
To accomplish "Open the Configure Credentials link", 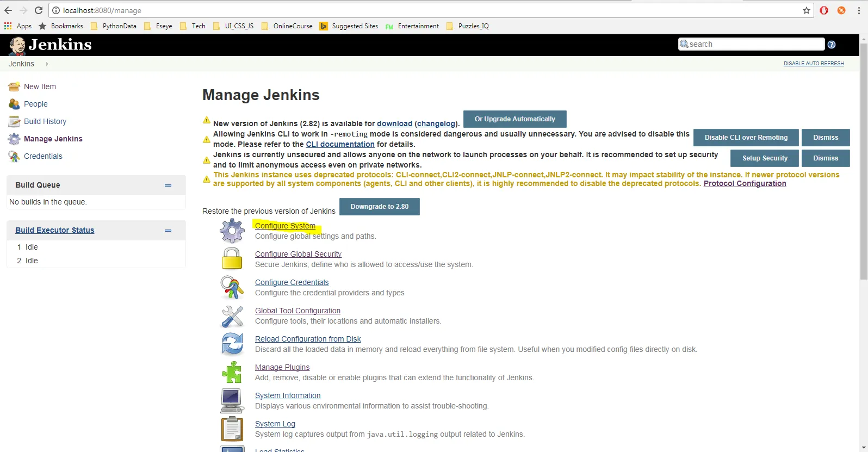I will 292,282.
